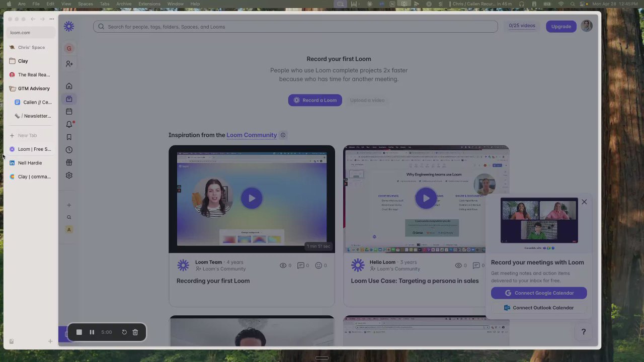This screenshot has width=644, height=362.
Task: Switch to the Clay | comma... tab
Action: [30, 176]
